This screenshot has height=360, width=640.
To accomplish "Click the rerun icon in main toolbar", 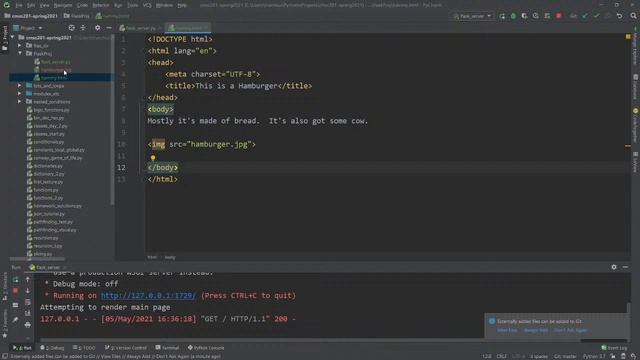I will click(502, 16).
